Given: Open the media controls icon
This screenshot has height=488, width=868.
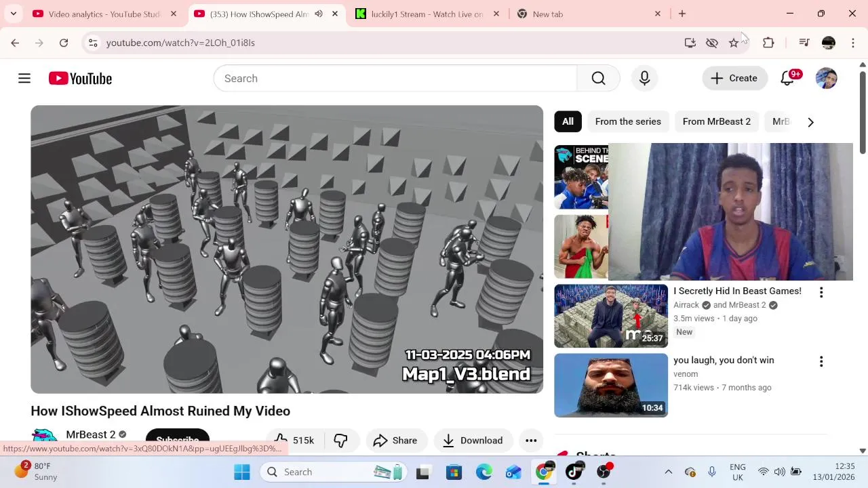Looking at the screenshot, I should point(804,43).
